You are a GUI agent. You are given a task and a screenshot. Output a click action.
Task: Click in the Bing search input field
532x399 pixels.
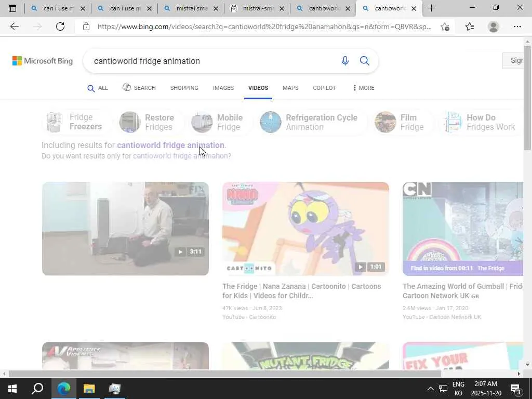coord(214,61)
